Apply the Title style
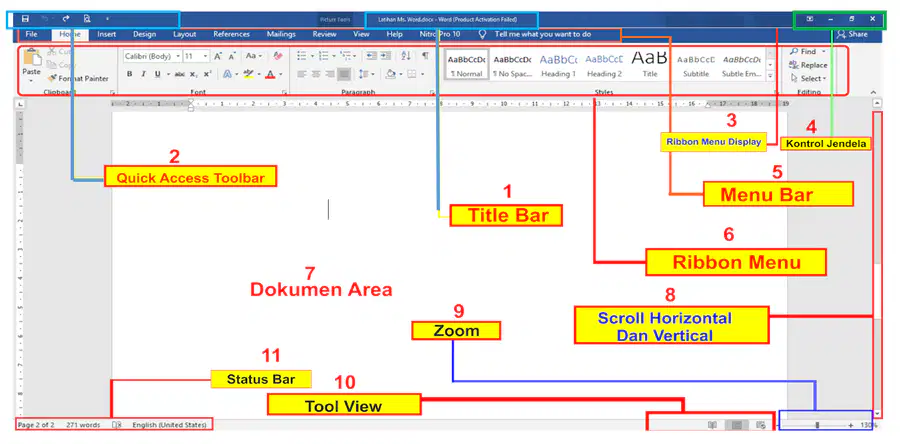 pos(650,65)
